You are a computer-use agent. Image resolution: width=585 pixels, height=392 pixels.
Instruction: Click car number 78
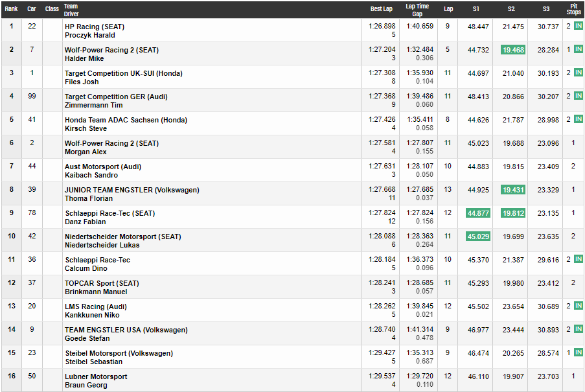click(32, 213)
